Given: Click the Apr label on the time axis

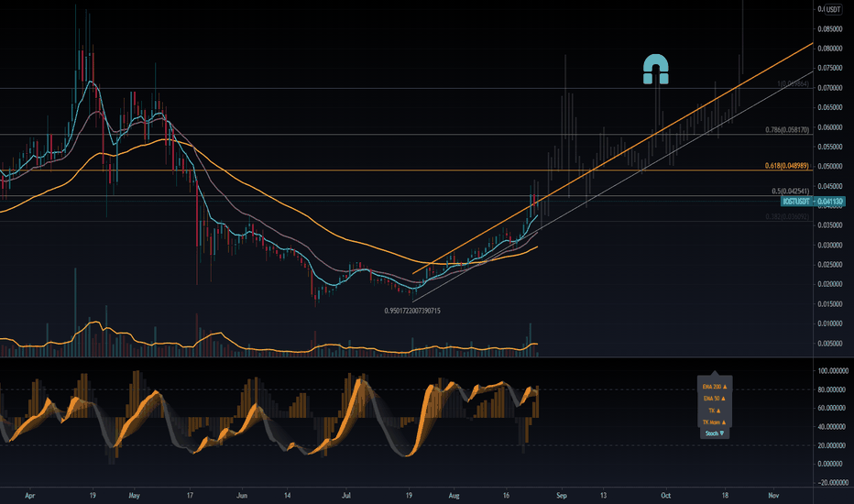Looking at the screenshot, I should 30,496.
